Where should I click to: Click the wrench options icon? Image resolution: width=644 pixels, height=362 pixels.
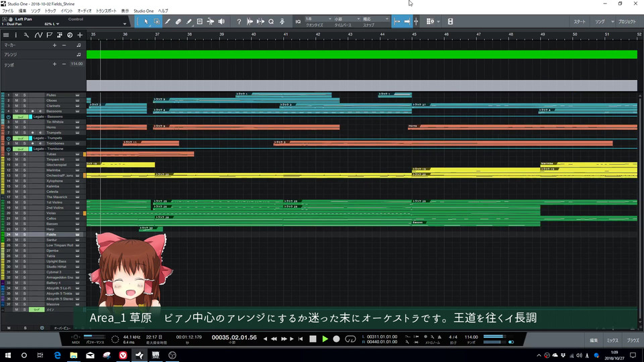point(26,36)
